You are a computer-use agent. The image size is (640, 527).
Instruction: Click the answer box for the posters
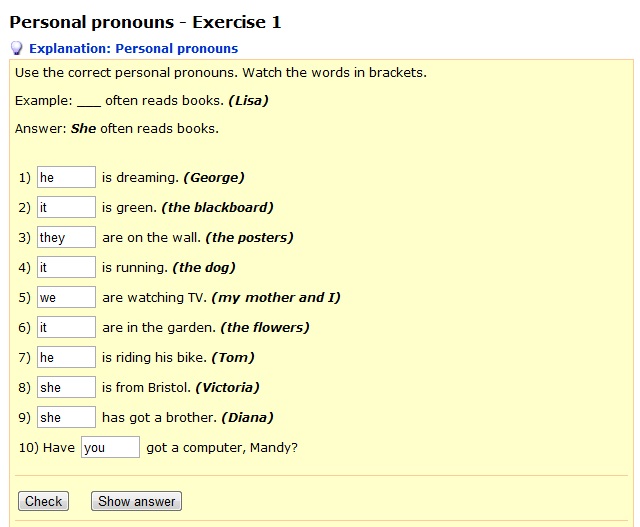(67, 237)
